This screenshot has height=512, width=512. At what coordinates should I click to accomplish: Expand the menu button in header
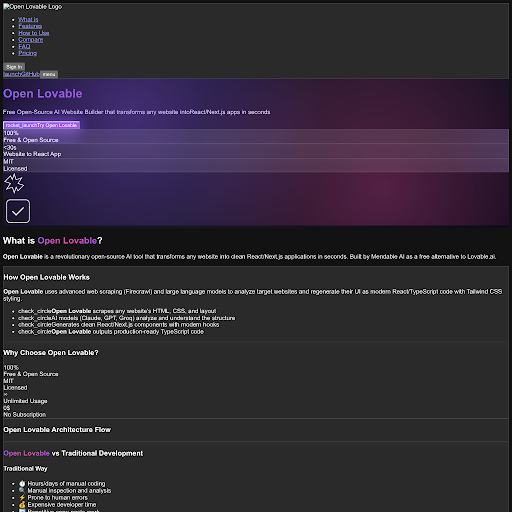(x=49, y=74)
